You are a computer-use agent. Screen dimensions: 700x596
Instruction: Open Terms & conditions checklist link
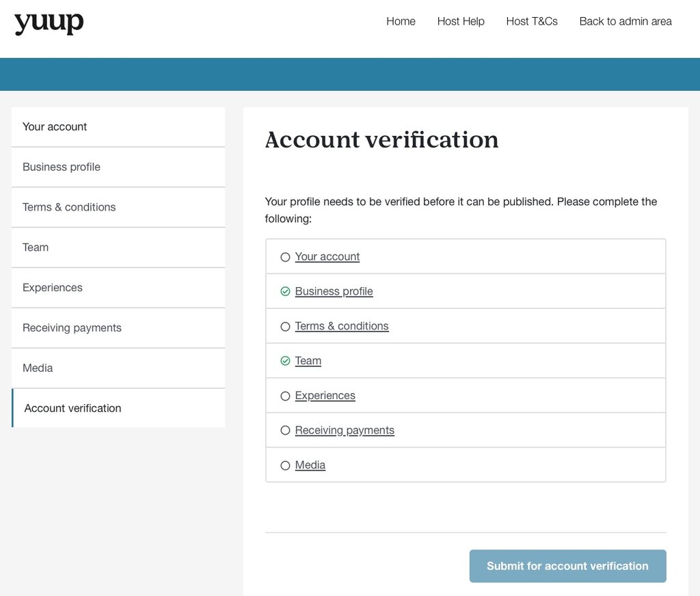coord(342,326)
